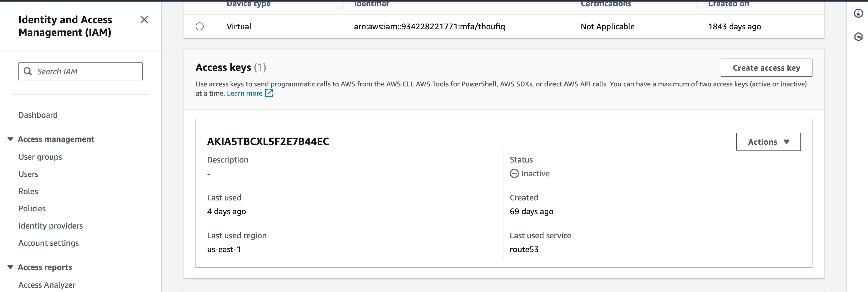The width and height of the screenshot is (868, 292).
Task: Select the Virtual MFA device radio button
Action: tap(200, 27)
